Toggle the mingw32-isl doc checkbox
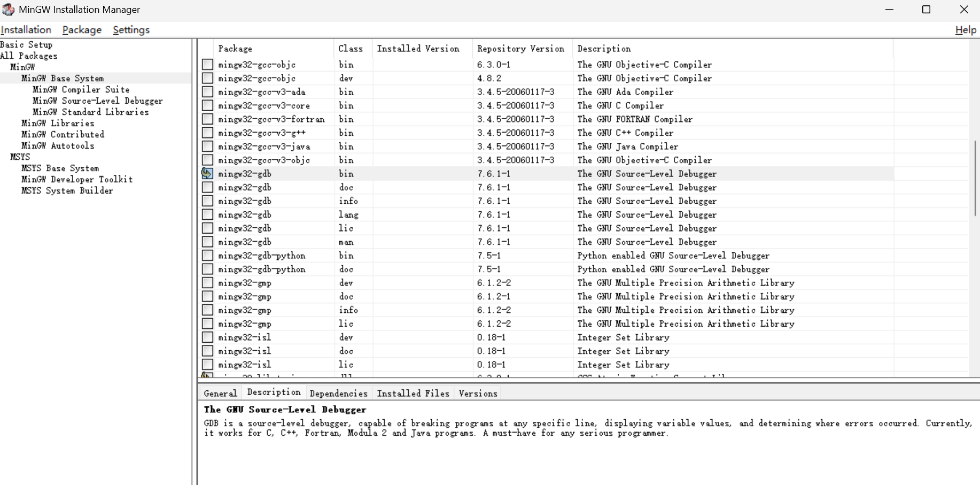 [x=207, y=351]
